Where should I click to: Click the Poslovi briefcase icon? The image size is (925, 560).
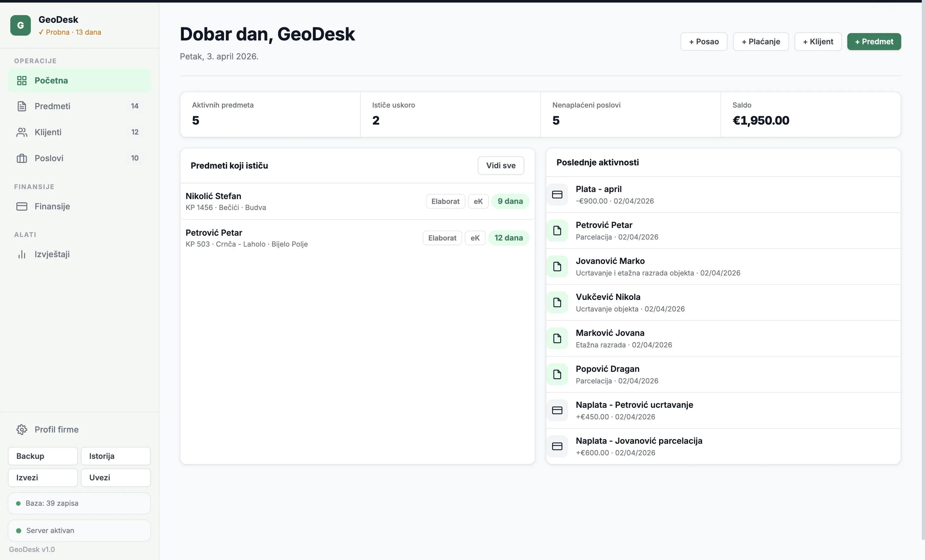22,158
